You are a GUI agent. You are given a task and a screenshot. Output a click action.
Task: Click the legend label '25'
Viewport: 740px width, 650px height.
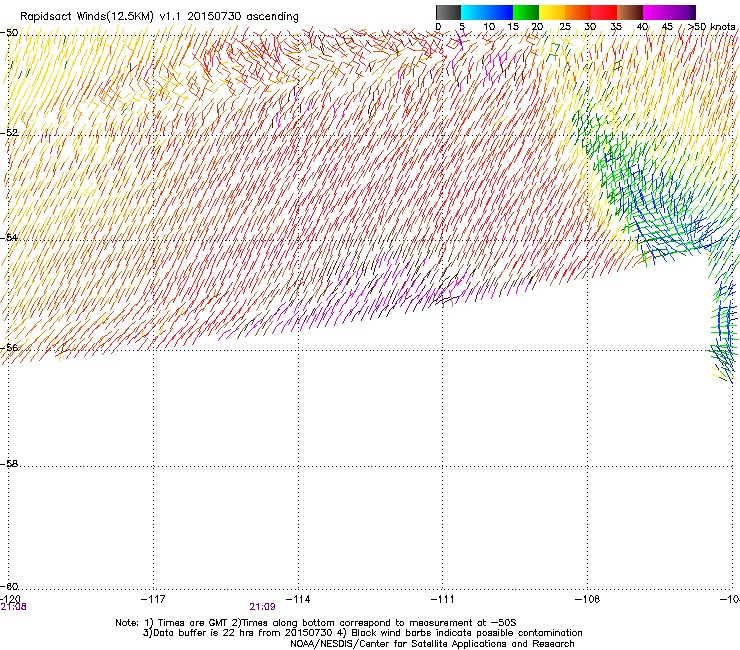(x=565, y=27)
